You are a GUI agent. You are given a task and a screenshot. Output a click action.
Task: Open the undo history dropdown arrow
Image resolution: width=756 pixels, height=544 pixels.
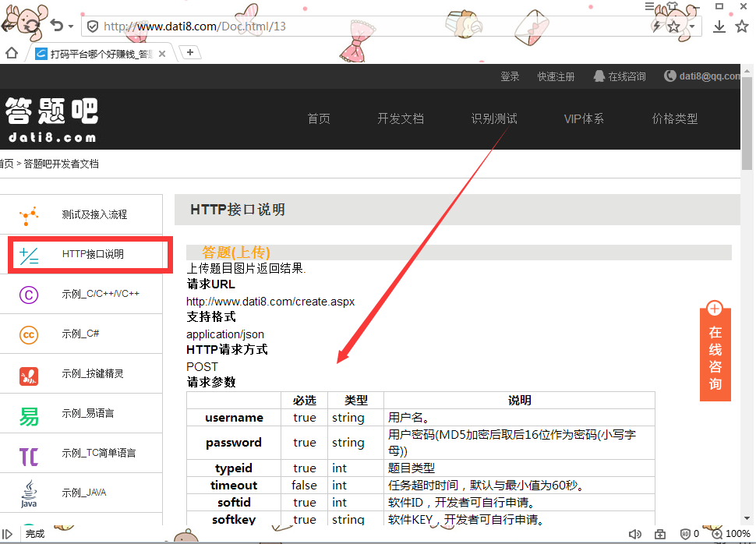tap(71, 26)
